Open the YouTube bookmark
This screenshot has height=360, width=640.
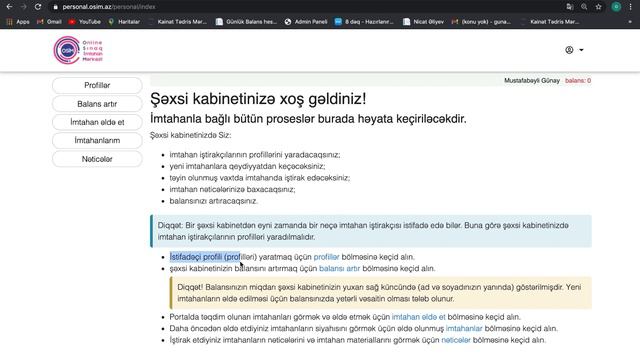click(x=85, y=22)
